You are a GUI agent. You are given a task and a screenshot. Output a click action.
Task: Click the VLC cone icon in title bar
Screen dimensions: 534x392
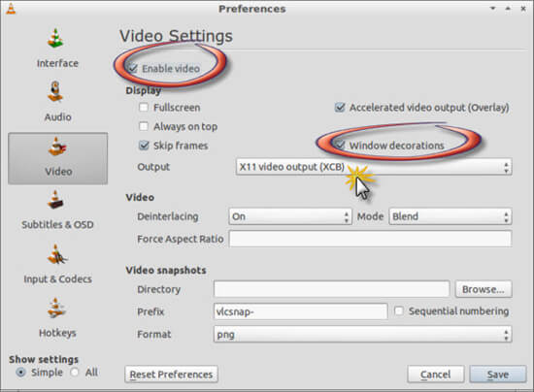(11, 9)
